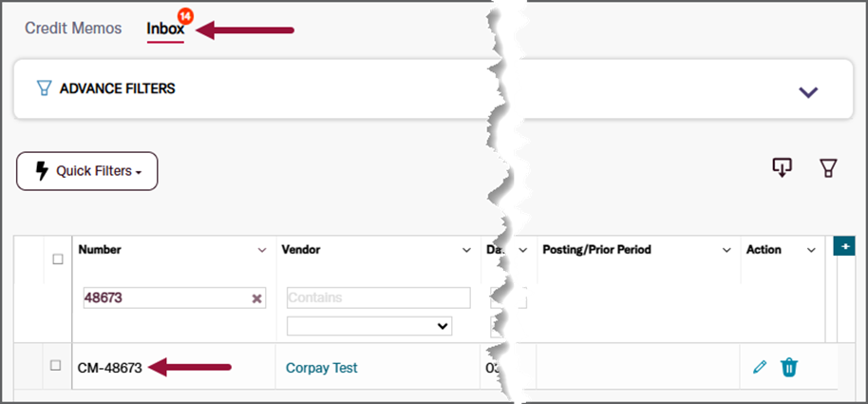The image size is (868, 404).
Task: Select the Inbox tab
Action: (164, 29)
